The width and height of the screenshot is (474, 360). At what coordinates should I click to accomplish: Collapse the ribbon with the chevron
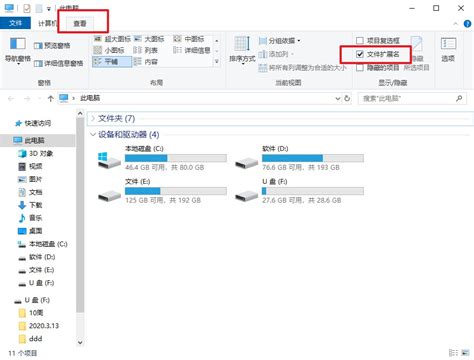click(x=455, y=24)
